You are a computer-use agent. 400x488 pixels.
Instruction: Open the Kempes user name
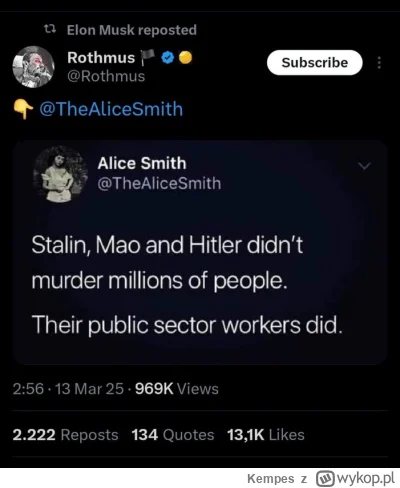270,479
